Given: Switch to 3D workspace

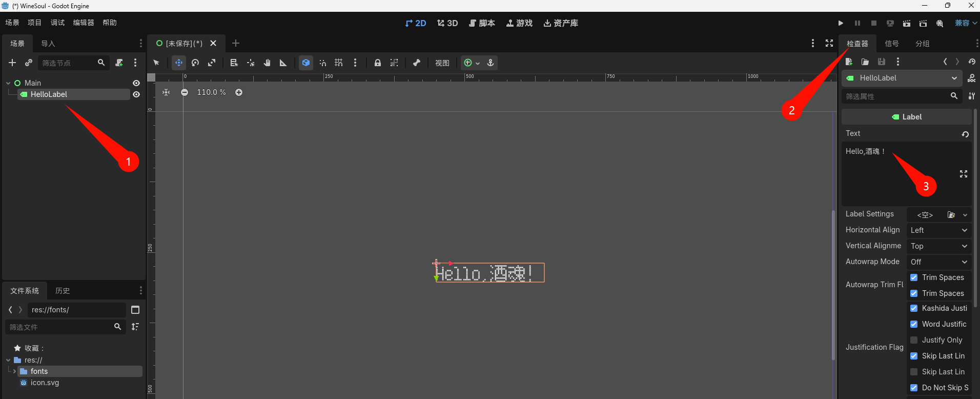Looking at the screenshot, I should 447,23.
